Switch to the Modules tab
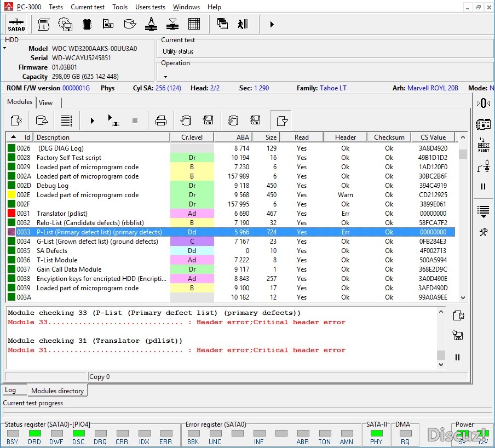 20,102
